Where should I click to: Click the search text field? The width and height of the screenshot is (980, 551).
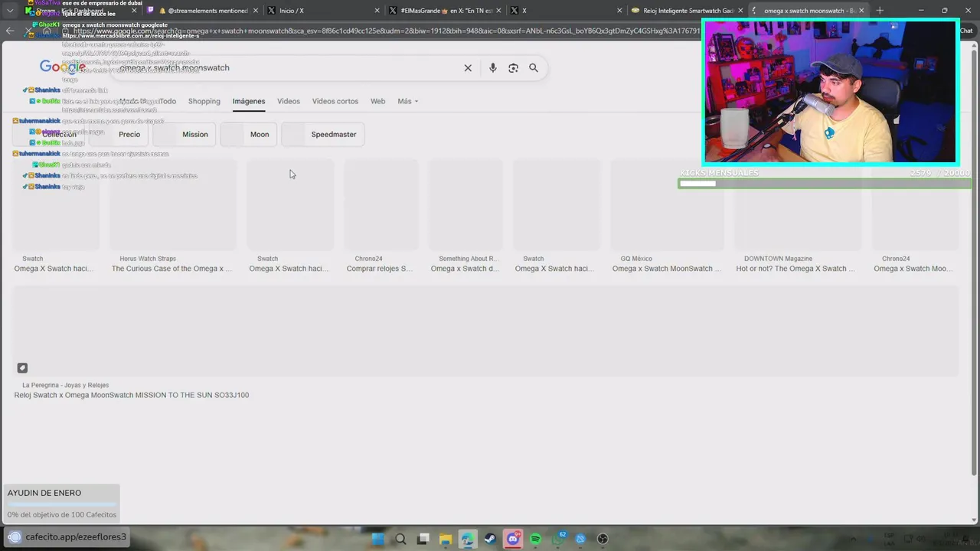(287, 68)
